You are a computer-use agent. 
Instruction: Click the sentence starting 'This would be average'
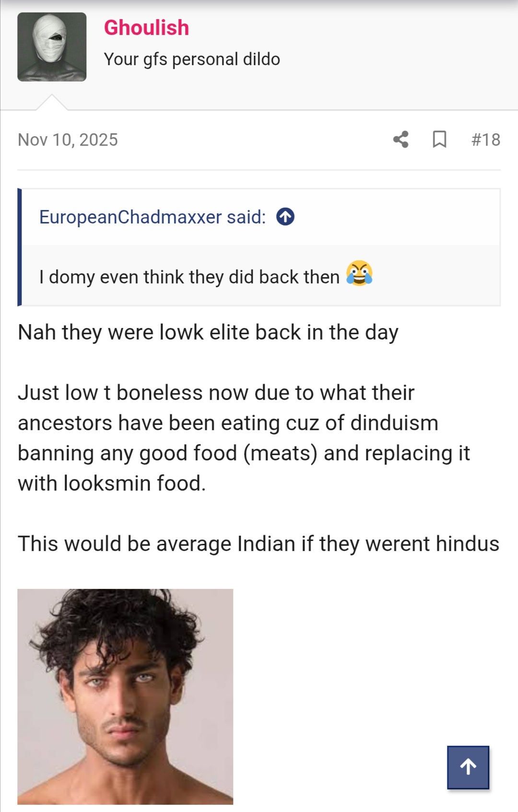[x=259, y=544]
